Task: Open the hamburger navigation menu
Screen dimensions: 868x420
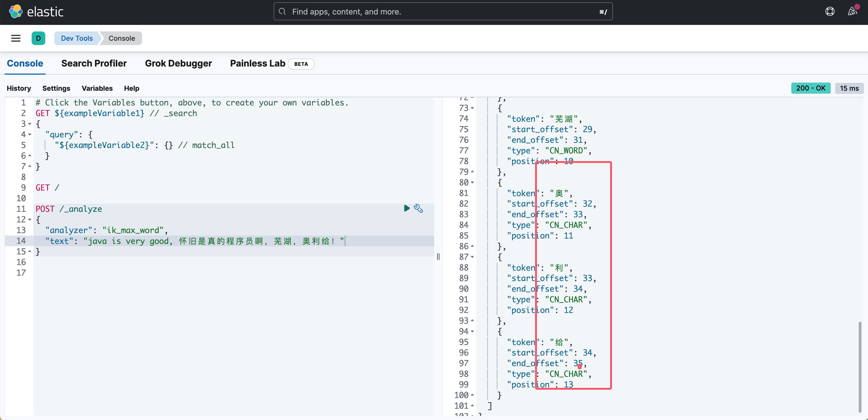Action: (x=16, y=38)
